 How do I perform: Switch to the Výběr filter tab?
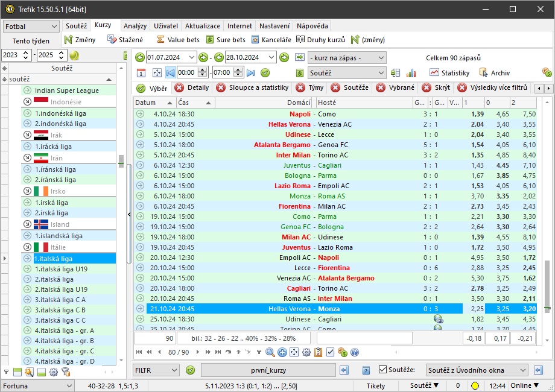click(152, 88)
